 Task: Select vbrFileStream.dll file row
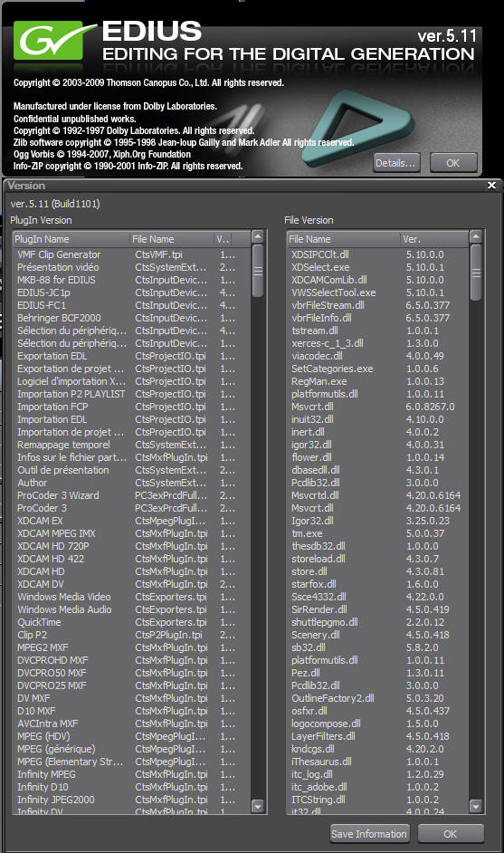click(377, 305)
